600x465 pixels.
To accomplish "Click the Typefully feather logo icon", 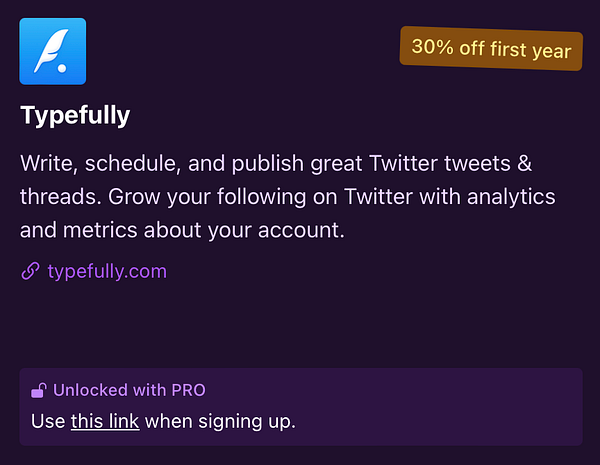I will pos(53,51).
